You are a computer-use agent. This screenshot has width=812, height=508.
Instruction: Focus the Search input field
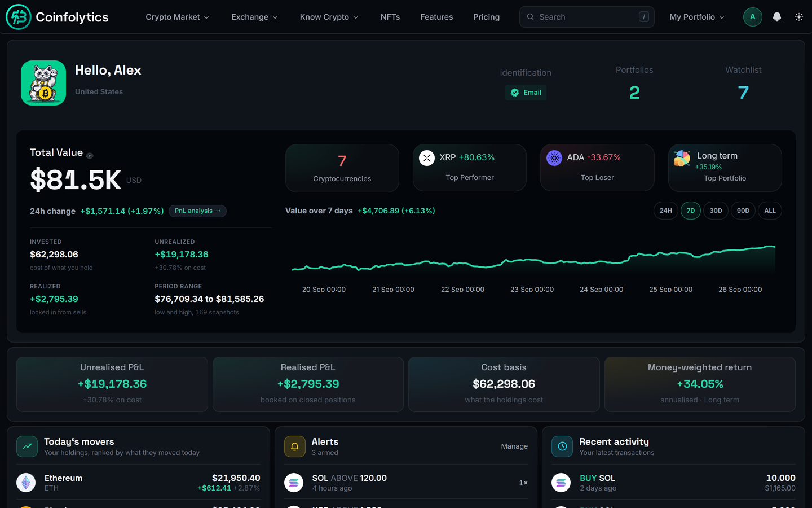(586, 17)
